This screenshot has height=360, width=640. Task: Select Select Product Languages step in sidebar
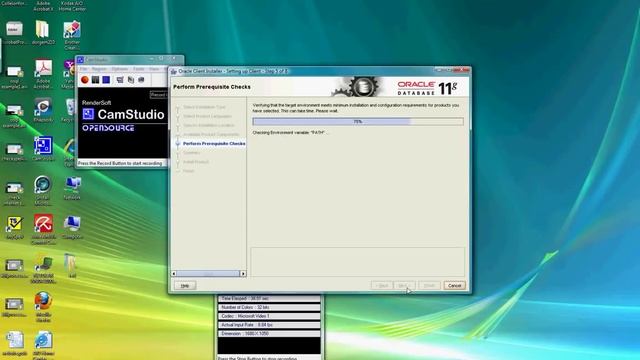pos(207,116)
